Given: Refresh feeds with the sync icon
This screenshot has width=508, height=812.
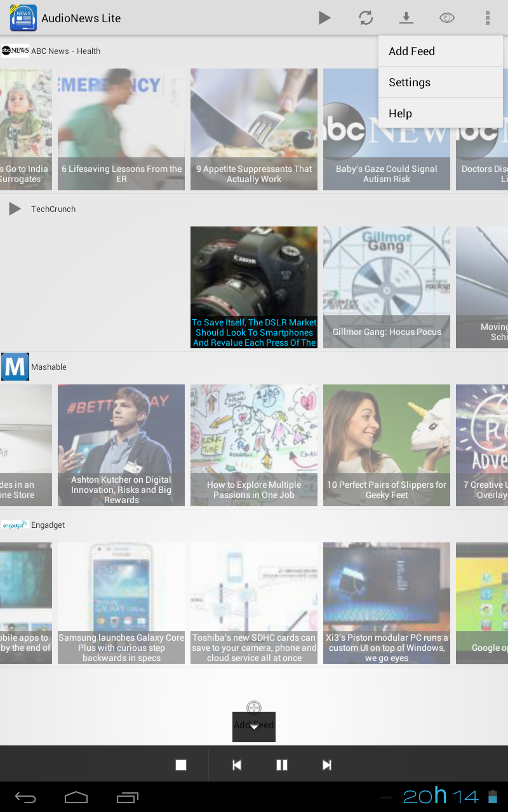Looking at the screenshot, I should [366, 18].
